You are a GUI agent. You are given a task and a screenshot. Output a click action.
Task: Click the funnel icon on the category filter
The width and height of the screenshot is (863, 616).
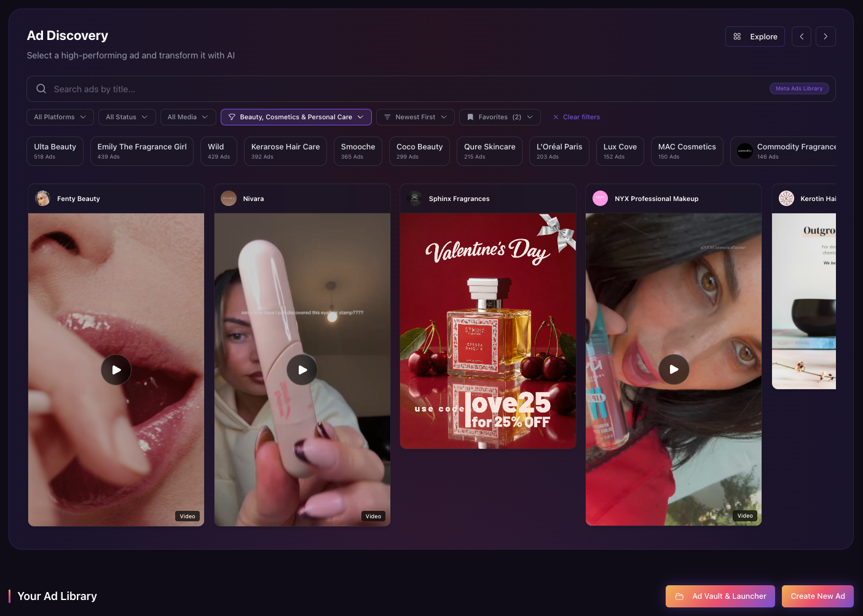pyautogui.click(x=232, y=117)
